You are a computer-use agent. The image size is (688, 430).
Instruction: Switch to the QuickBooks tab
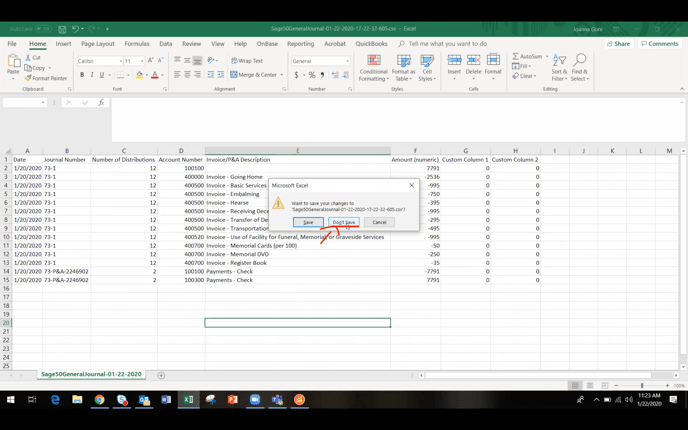coord(371,44)
